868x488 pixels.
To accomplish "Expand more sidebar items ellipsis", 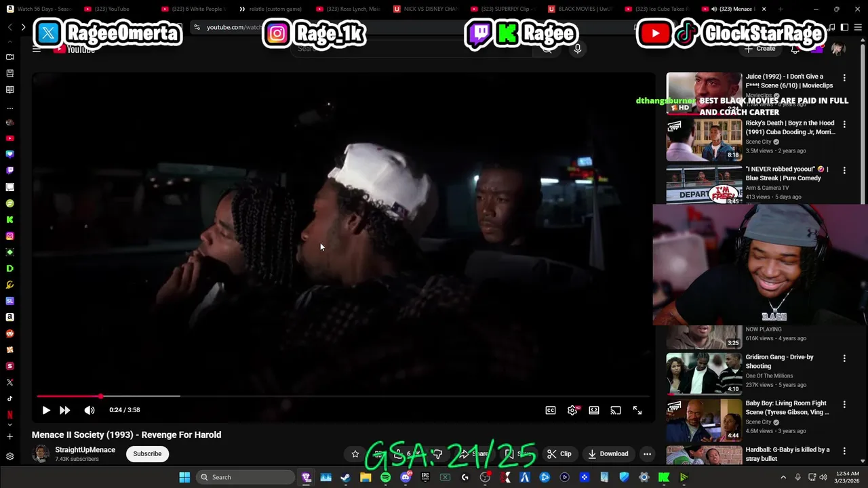I will click(x=9, y=107).
